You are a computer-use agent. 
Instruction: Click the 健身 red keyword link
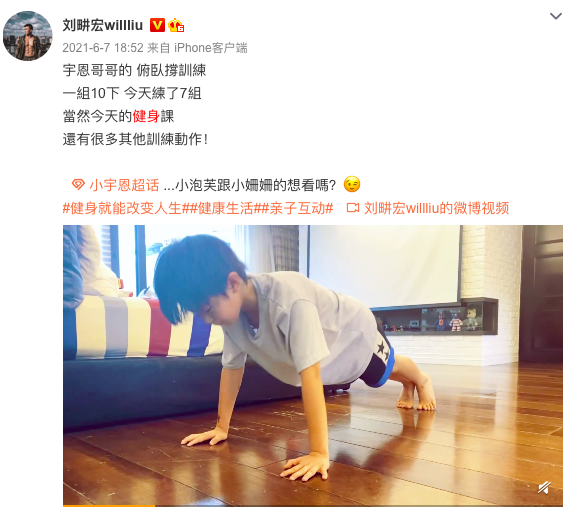146,116
